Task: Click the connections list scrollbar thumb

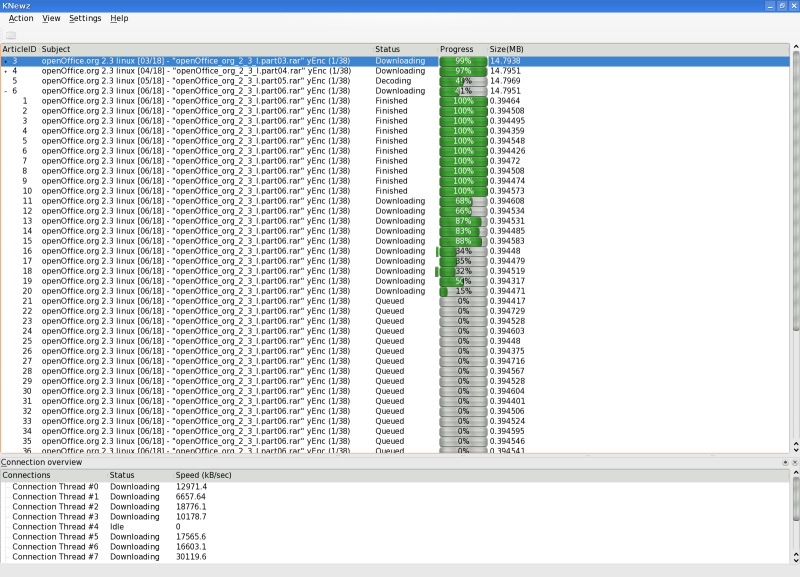Action: coord(795,499)
